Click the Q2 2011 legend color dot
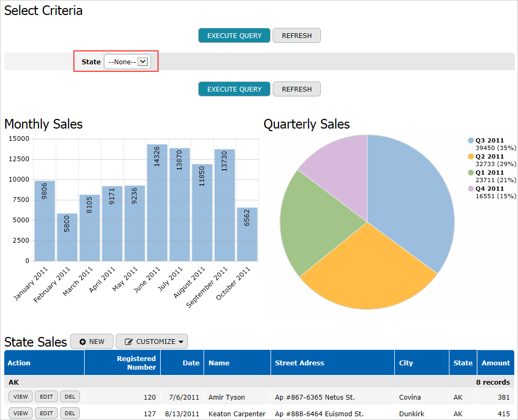 [471, 156]
